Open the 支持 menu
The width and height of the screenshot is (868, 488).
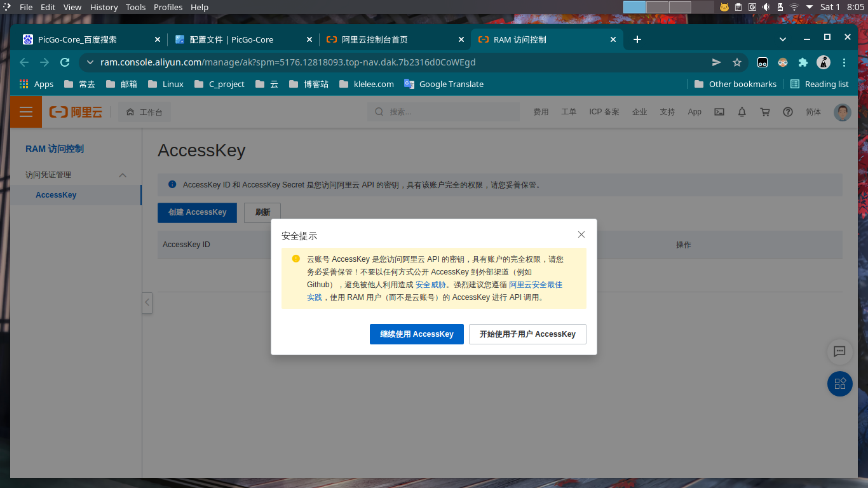point(667,112)
